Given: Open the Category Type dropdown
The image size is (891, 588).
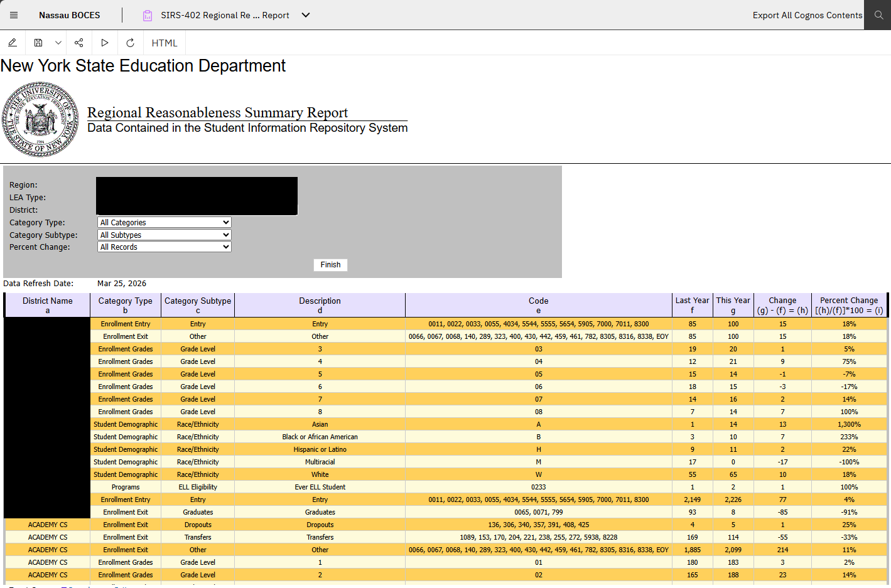Looking at the screenshot, I should [x=165, y=222].
